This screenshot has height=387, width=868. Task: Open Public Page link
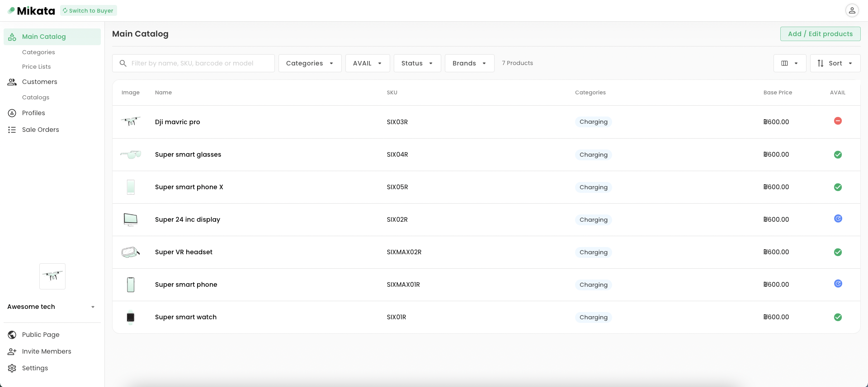(41, 335)
